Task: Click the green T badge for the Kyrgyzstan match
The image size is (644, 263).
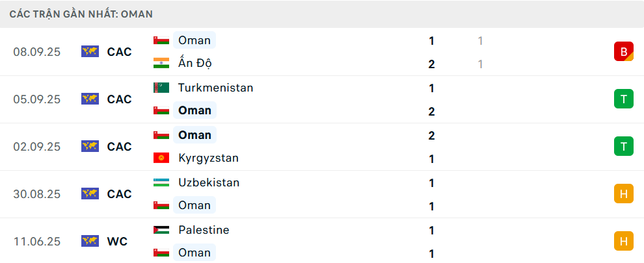Action: coord(623,146)
